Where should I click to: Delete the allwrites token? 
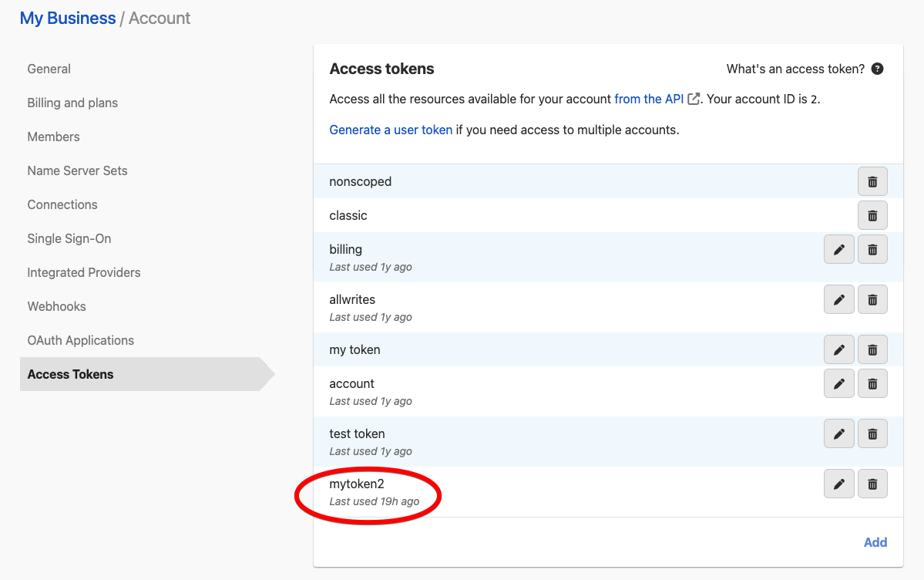pos(872,299)
